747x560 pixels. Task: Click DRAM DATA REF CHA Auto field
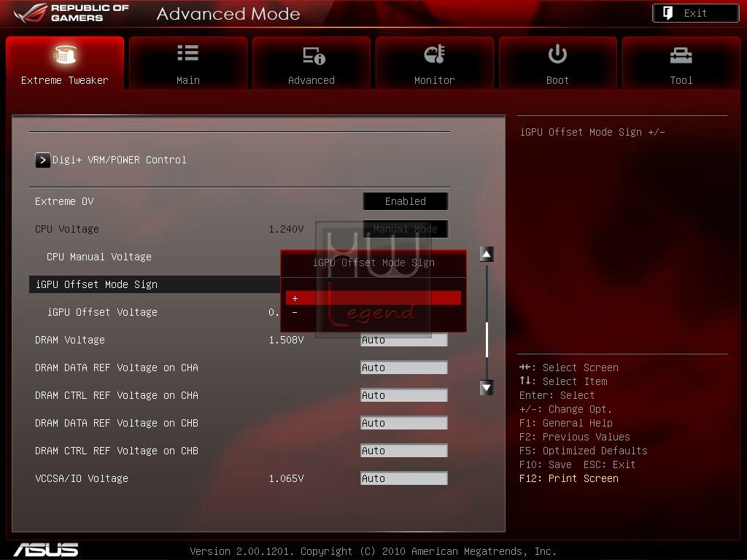403,367
